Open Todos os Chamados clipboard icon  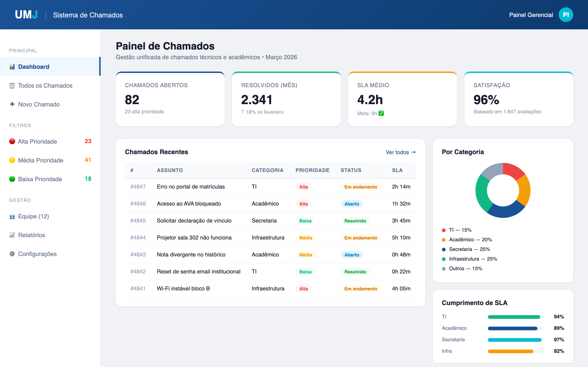click(x=12, y=85)
